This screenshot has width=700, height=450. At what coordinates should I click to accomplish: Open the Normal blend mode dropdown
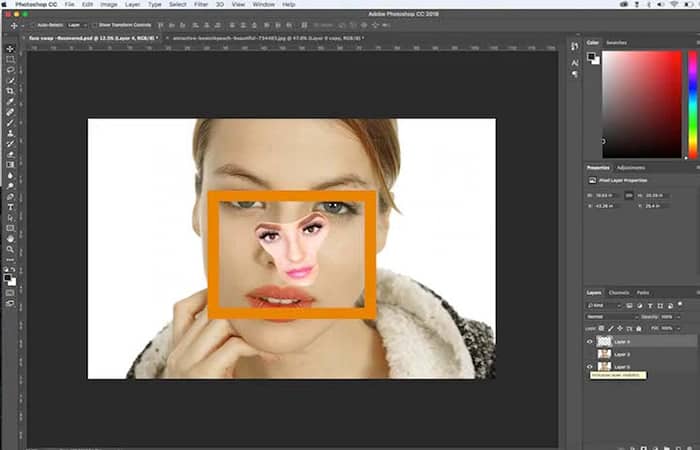610,316
